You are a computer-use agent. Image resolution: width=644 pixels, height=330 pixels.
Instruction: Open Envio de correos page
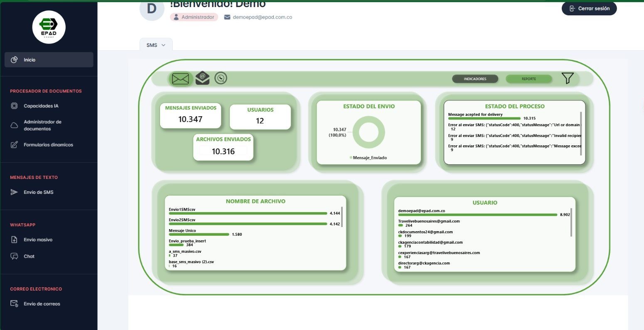(42, 304)
